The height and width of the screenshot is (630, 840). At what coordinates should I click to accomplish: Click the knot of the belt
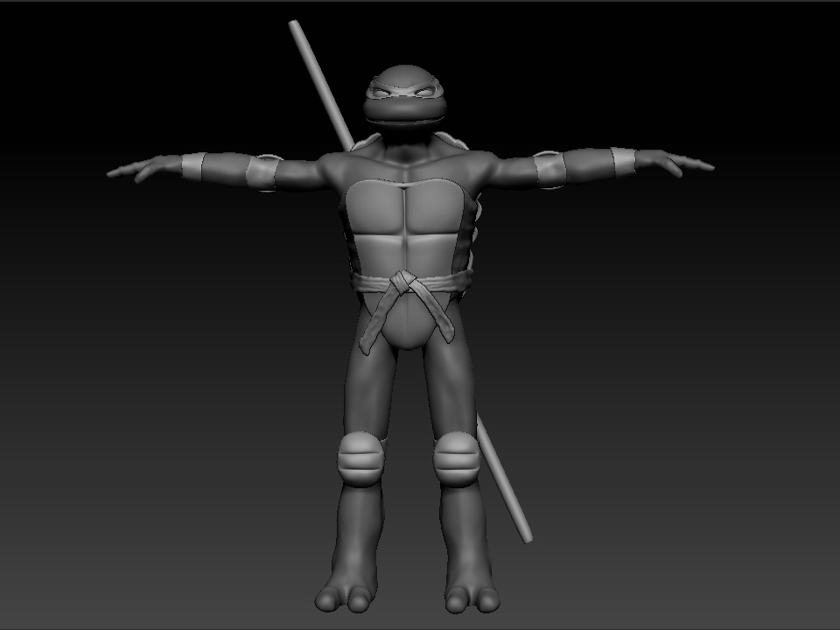[403, 281]
